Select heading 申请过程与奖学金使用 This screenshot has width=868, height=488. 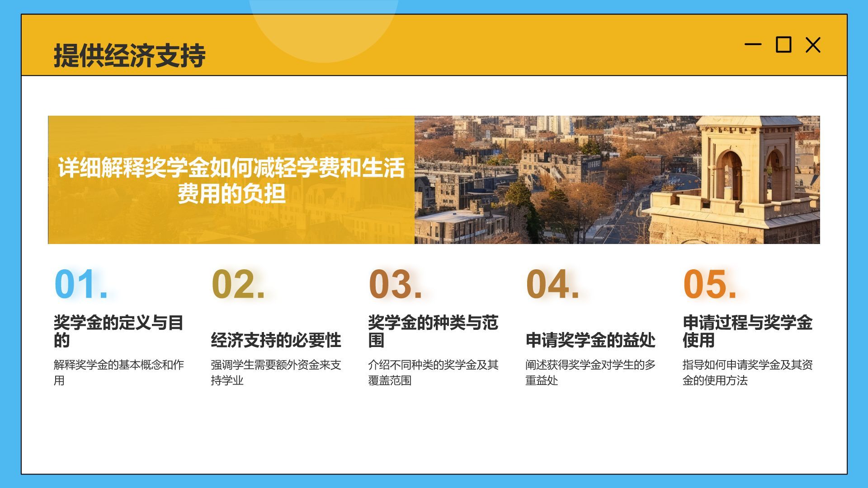[x=747, y=331]
